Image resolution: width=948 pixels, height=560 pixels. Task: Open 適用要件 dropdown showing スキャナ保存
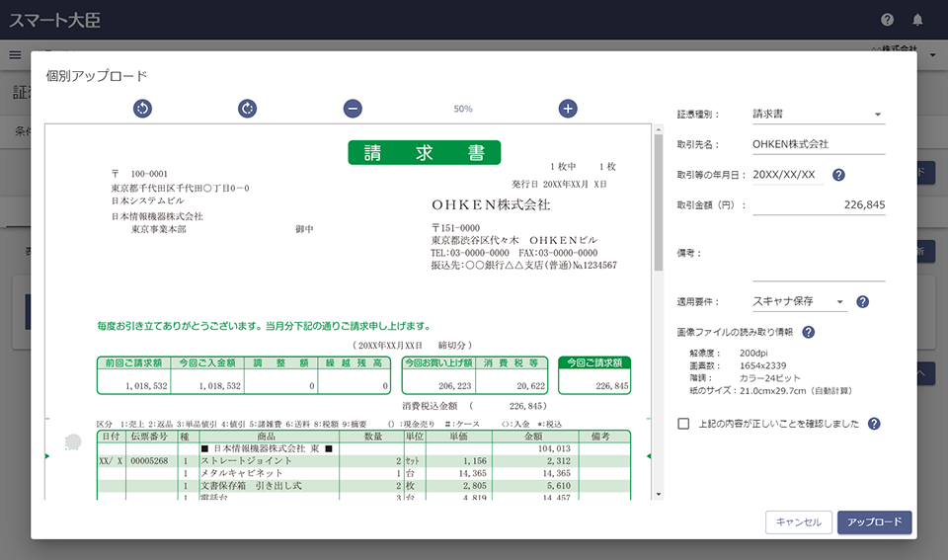[799, 302]
